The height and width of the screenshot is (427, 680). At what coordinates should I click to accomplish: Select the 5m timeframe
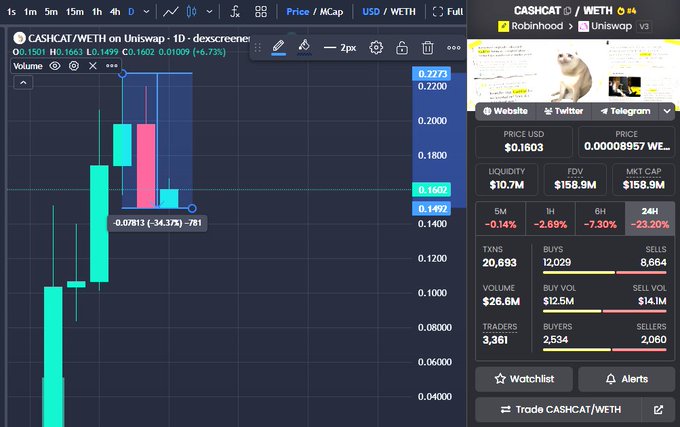pyautogui.click(x=51, y=12)
